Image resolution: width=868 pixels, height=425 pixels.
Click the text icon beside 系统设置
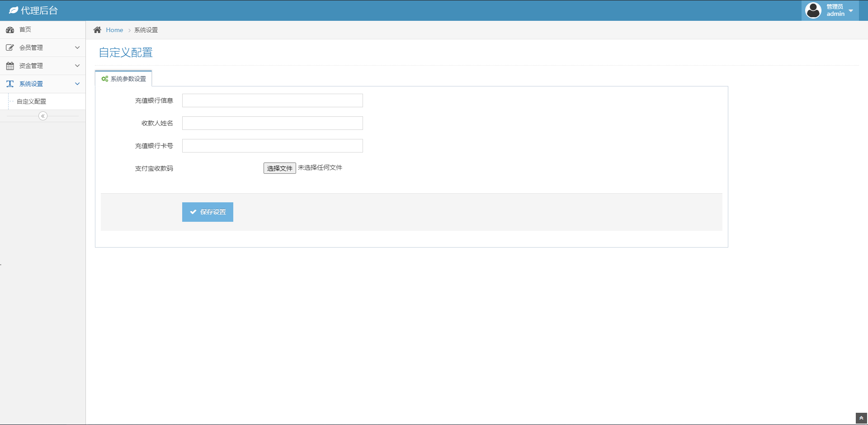[x=10, y=84]
